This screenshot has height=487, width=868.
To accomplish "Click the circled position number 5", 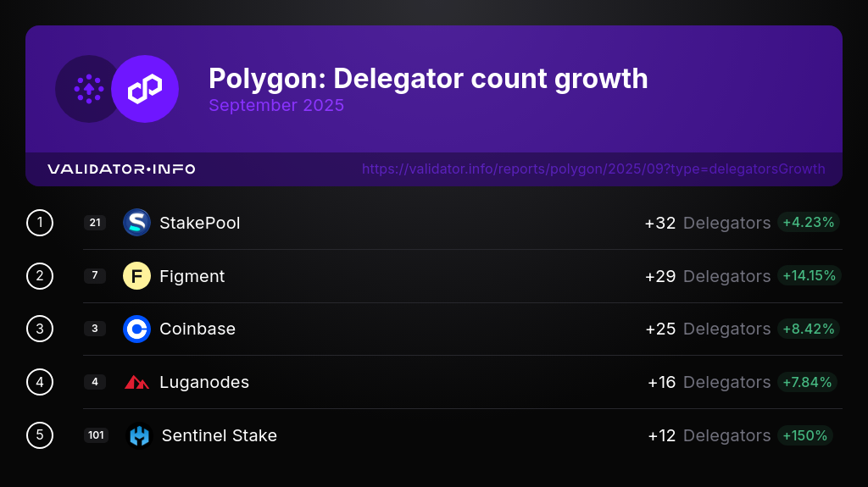I will pos(40,435).
